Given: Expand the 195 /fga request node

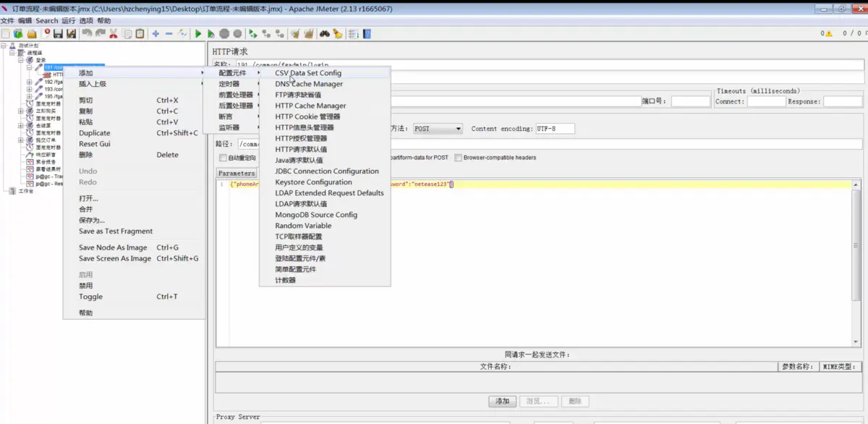Looking at the screenshot, I should [x=29, y=96].
